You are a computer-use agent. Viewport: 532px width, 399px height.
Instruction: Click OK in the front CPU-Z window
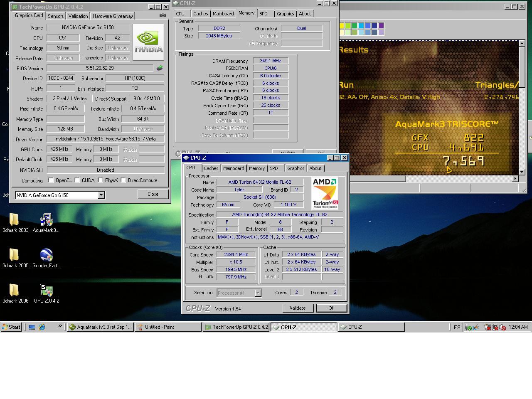331,308
